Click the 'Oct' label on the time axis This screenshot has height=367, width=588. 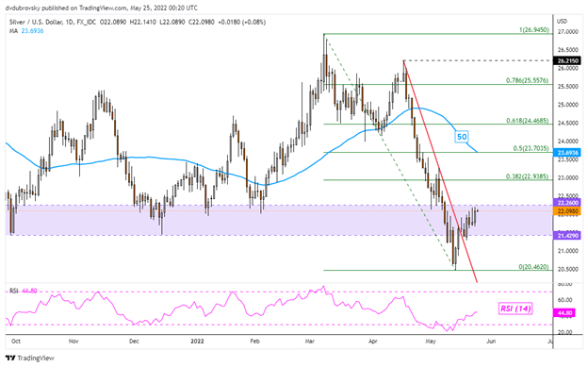[x=16, y=342]
